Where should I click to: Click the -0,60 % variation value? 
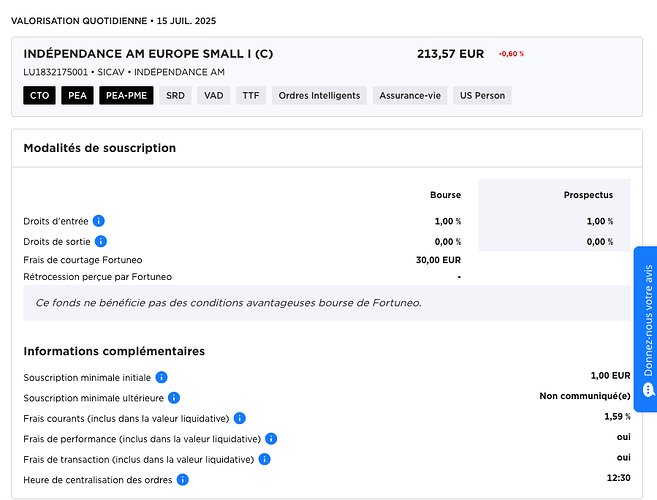[511, 54]
